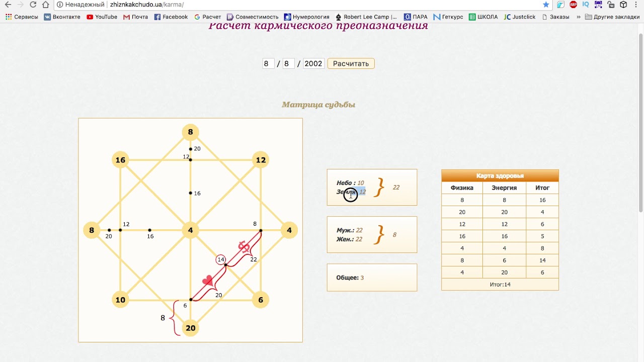Click the Физика column header

462,188
